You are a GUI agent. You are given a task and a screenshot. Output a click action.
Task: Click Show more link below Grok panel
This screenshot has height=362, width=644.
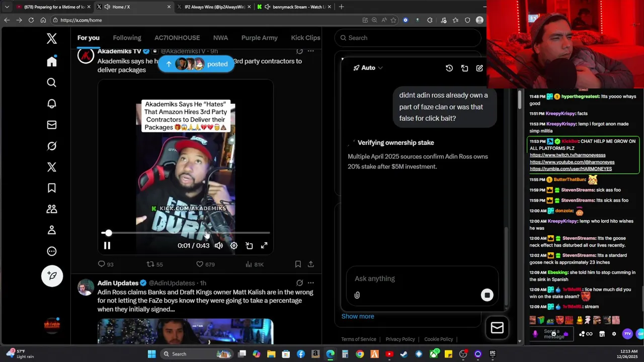tap(358, 316)
